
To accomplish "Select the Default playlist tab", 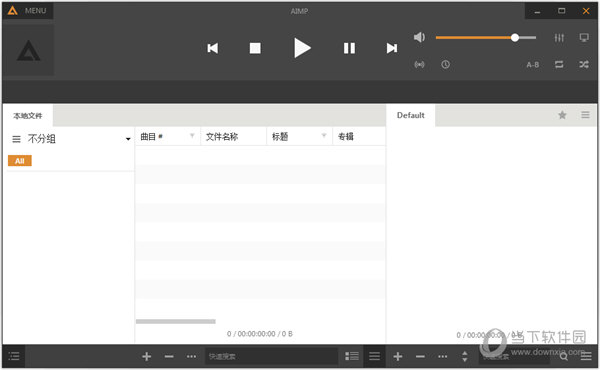I will [x=411, y=115].
